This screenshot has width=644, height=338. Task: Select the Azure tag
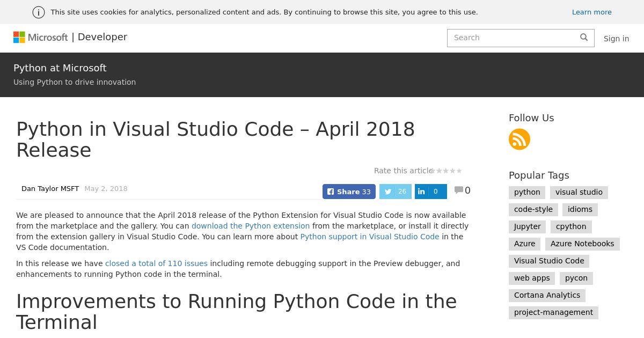coord(524,244)
